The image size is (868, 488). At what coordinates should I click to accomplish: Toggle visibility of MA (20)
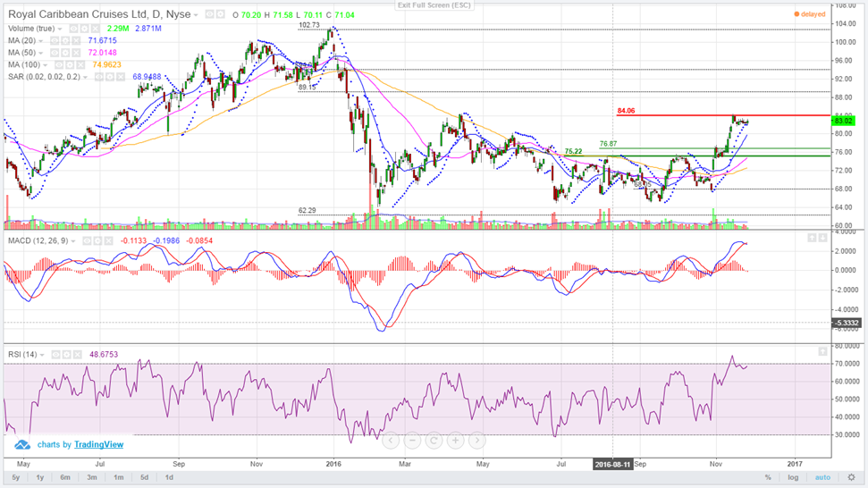pos(55,41)
